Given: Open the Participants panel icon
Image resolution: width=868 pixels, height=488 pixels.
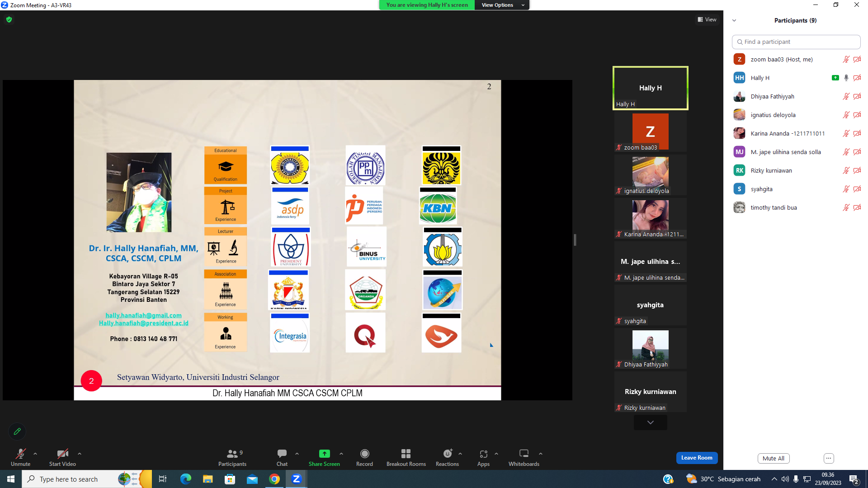Looking at the screenshot, I should point(232,454).
